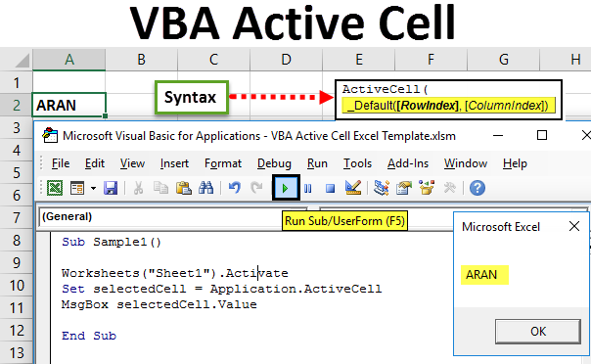
Task: Click the 'MsgBox selectedCell.Value' code line
Action: tap(159, 304)
